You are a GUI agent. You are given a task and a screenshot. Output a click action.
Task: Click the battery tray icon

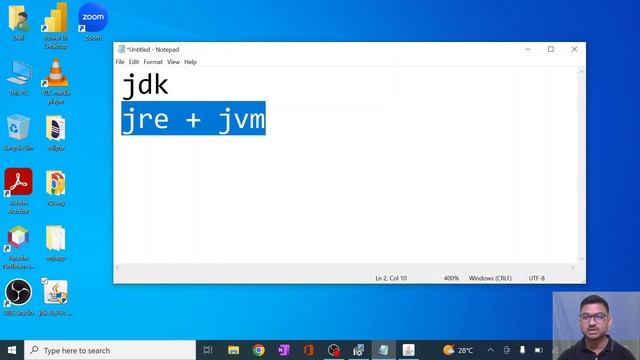pyautogui.click(x=539, y=350)
